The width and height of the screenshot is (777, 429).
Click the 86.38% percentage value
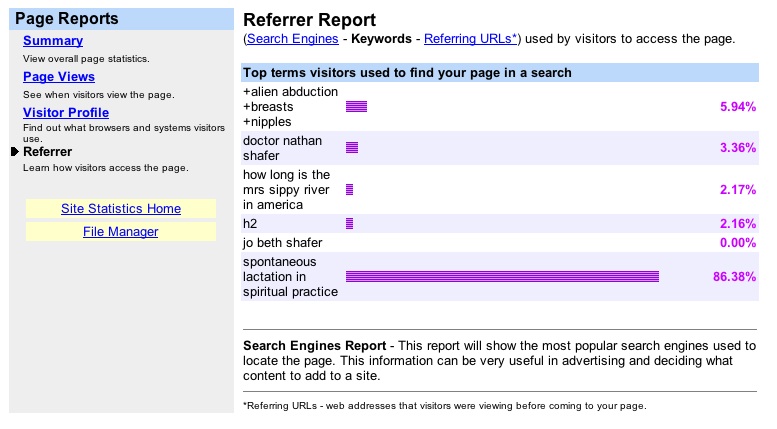click(734, 276)
